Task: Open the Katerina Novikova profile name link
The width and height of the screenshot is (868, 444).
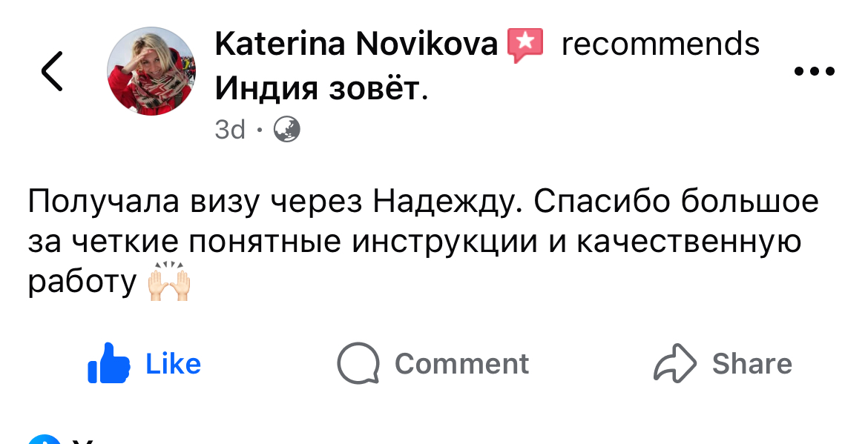Action: point(356,44)
